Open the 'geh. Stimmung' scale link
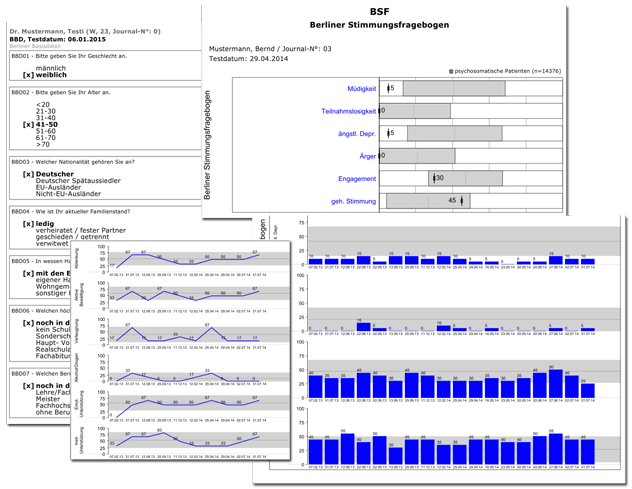632x489 pixels. [x=354, y=201]
